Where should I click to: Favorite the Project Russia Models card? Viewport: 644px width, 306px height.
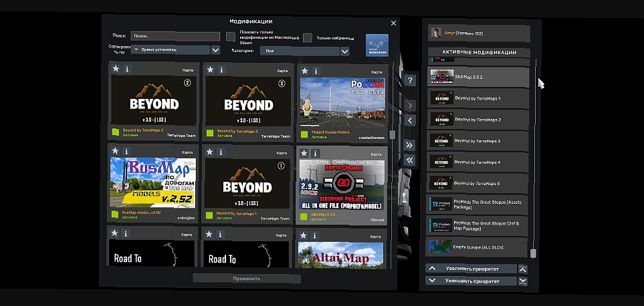click(305, 71)
